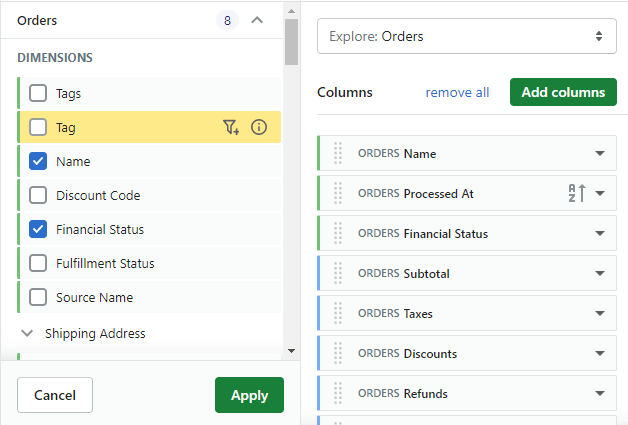Click drag handle of ORDERS Discounts column
Viewport: 628px width, 425px height.
(338, 353)
